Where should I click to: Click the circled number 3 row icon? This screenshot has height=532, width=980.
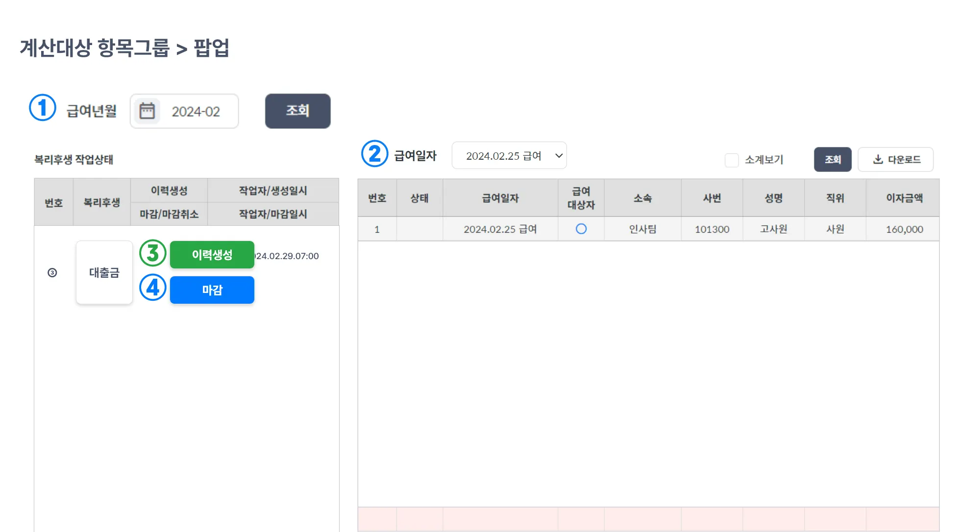(x=52, y=273)
